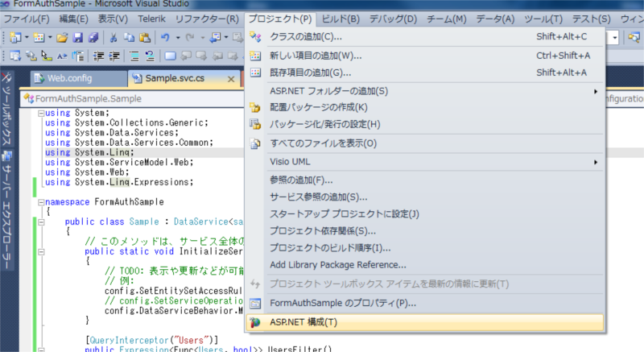This screenshot has width=644, height=352.
Task: Click the Paste clipboard icon
Action: [144, 37]
